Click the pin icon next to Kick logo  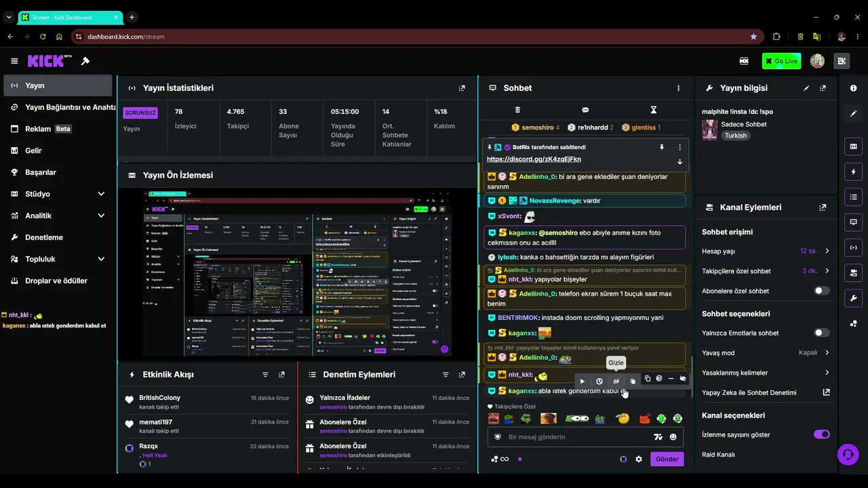[x=85, y=61]
